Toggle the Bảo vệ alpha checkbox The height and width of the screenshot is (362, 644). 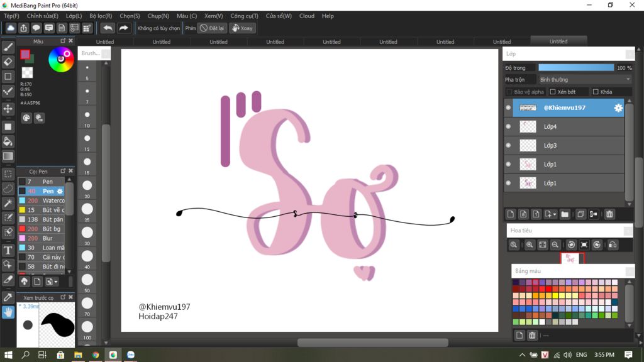(x=509, y=92)
